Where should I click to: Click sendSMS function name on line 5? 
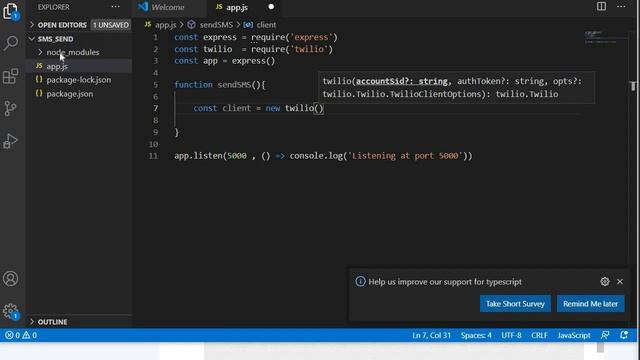234,85
